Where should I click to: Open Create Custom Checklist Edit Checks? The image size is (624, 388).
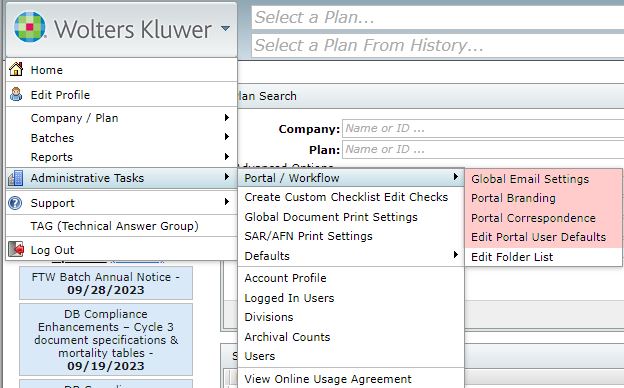(351, 197)
